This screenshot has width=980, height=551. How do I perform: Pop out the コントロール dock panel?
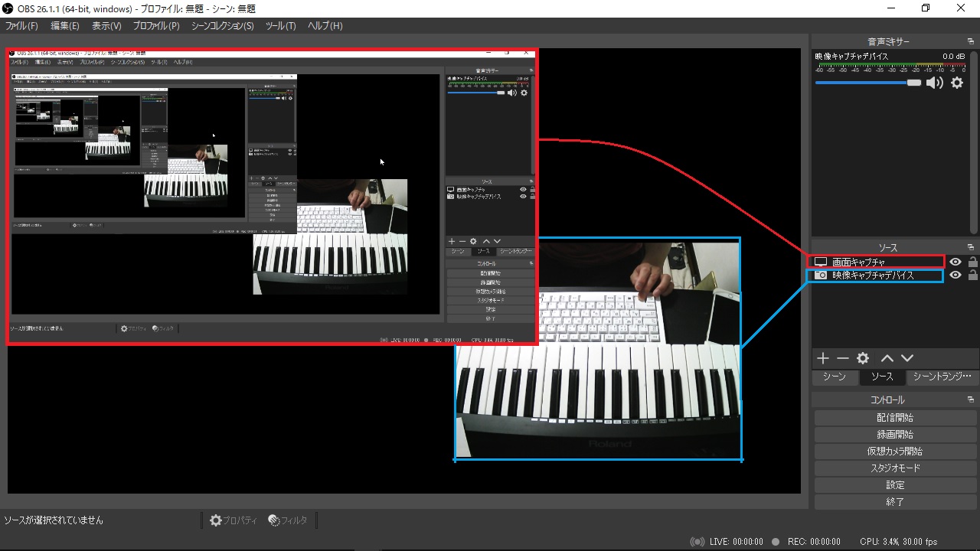(971, 399)
